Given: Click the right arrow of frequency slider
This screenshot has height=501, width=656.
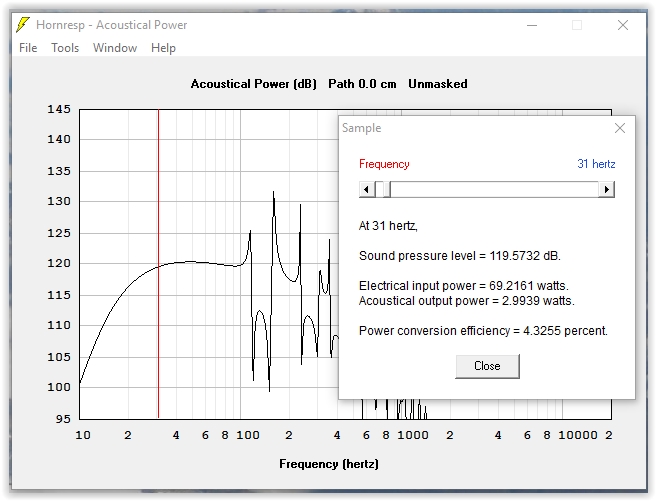Looking at the screenshot, I should click(606, 189).
